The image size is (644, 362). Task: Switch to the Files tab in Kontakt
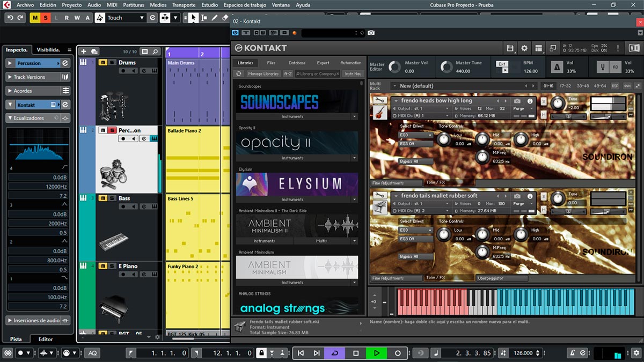(x=271, y=63)
